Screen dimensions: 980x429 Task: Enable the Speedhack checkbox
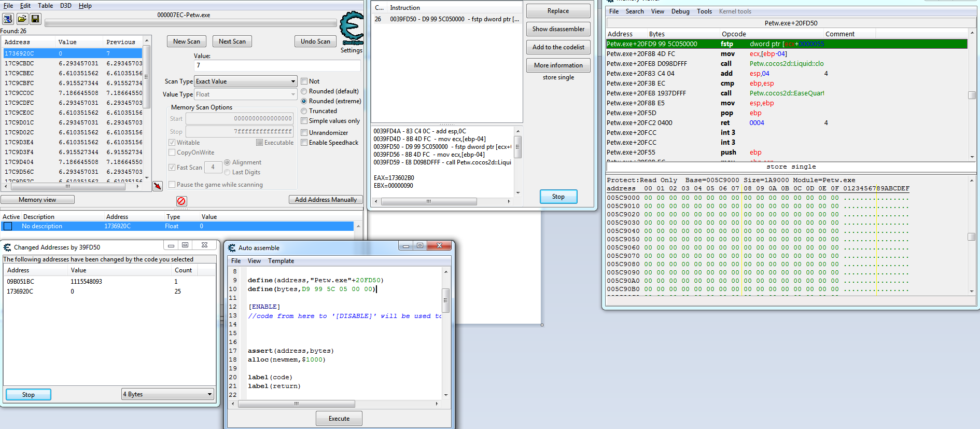pyautogui.click(x=304, y=143)
